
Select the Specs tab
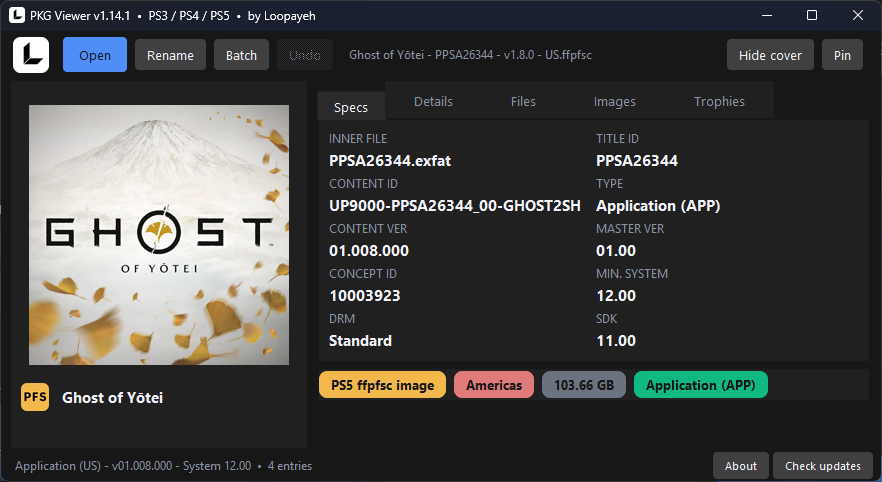(x=351, y=107)
